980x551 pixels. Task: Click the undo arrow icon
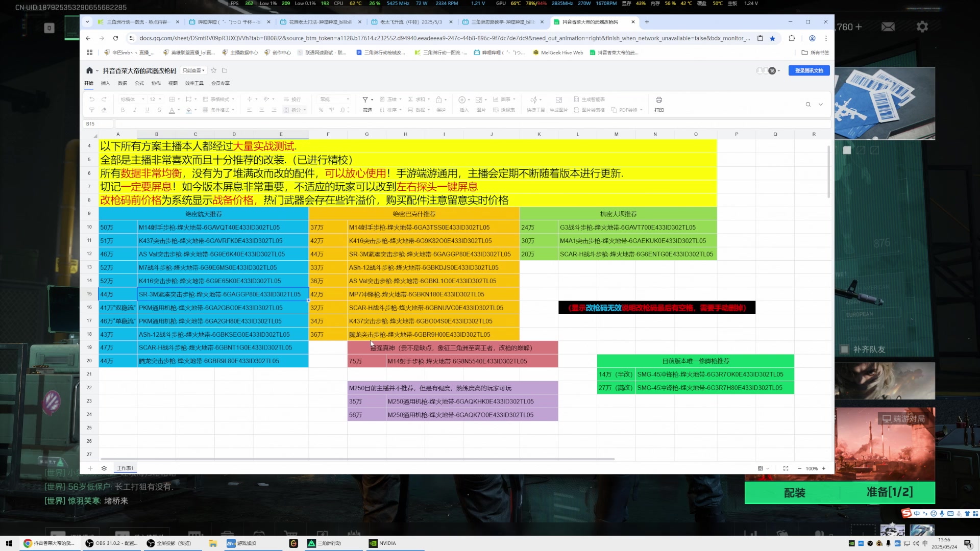pos(92,99)
